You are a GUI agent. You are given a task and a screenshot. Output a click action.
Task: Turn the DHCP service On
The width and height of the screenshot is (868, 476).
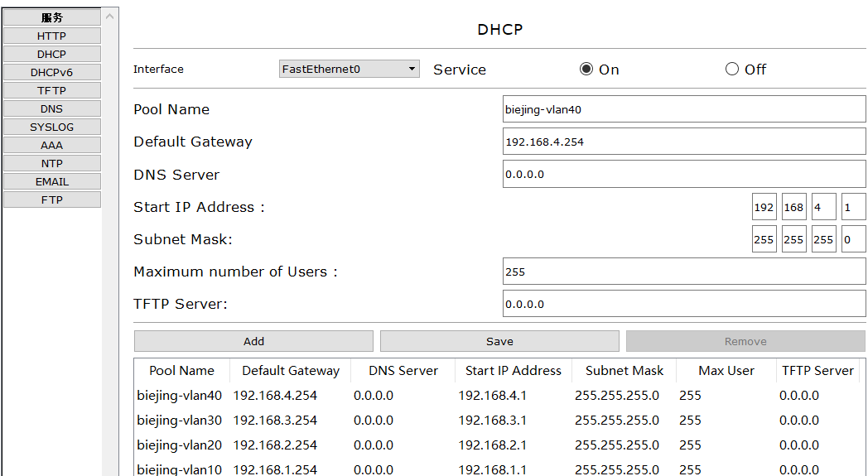click(x=587, y=70)
